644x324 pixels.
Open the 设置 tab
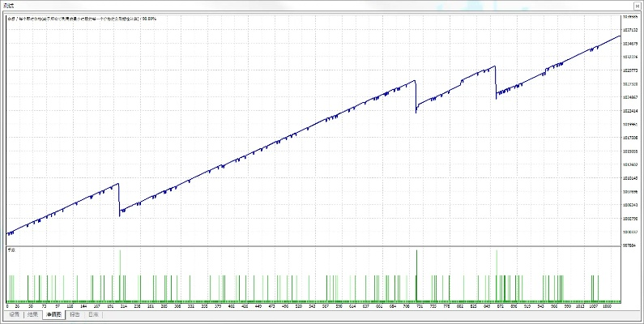coord(14,314)
